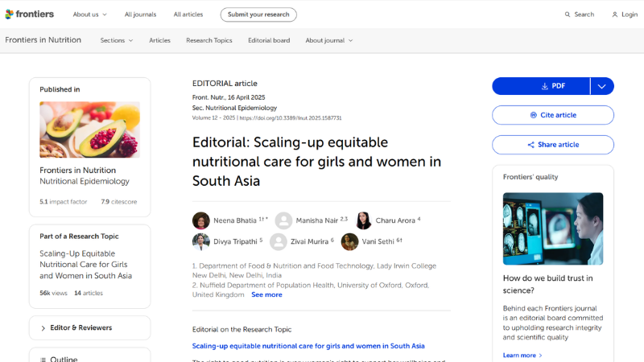Open the Search magnifier icon
This screenshot has height=362, width=644.
(568, 14)
